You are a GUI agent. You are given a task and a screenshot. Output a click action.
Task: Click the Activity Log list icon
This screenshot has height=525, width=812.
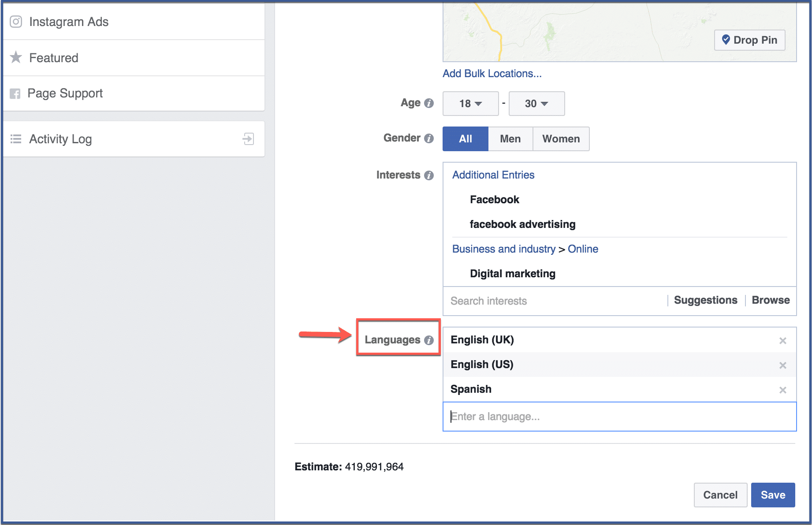tap(16, 139)
